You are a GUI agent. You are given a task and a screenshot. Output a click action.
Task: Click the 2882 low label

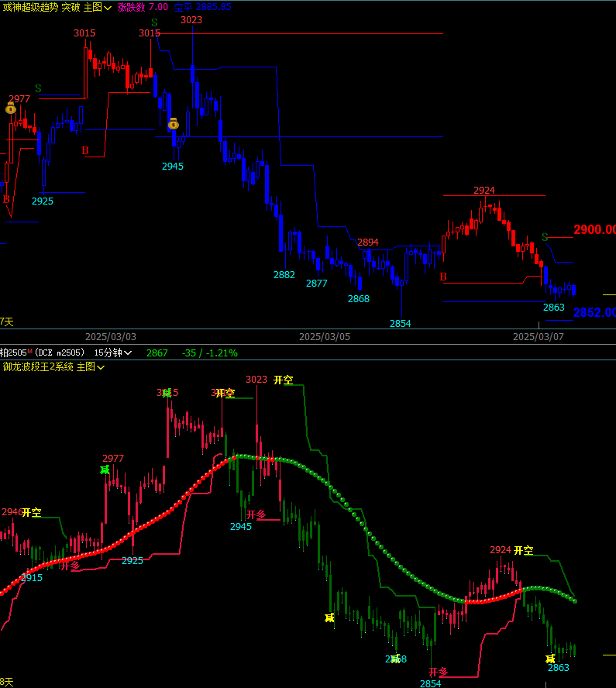pyautogui.click(x=284, y=275)
